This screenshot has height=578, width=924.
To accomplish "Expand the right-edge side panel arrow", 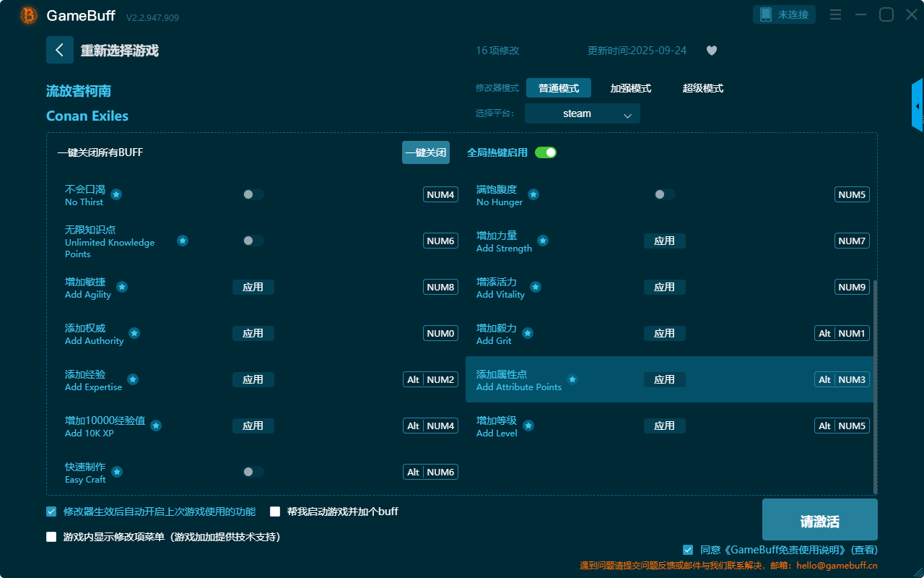I will click(918, 106).
